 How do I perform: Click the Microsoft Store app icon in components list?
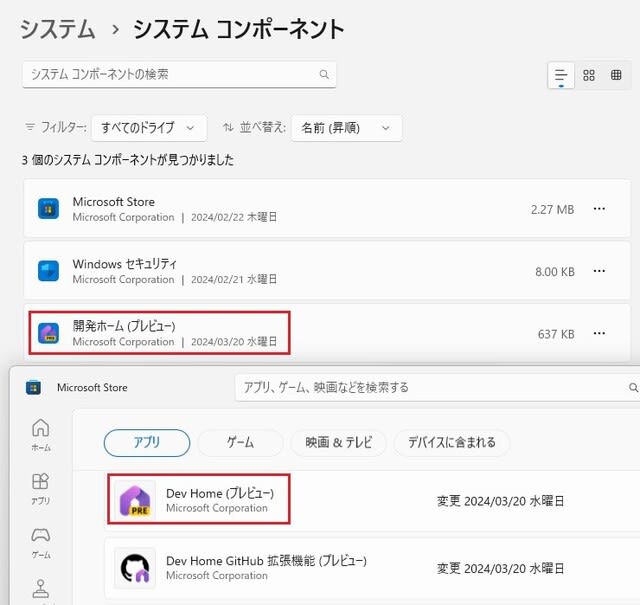point(48,209)
